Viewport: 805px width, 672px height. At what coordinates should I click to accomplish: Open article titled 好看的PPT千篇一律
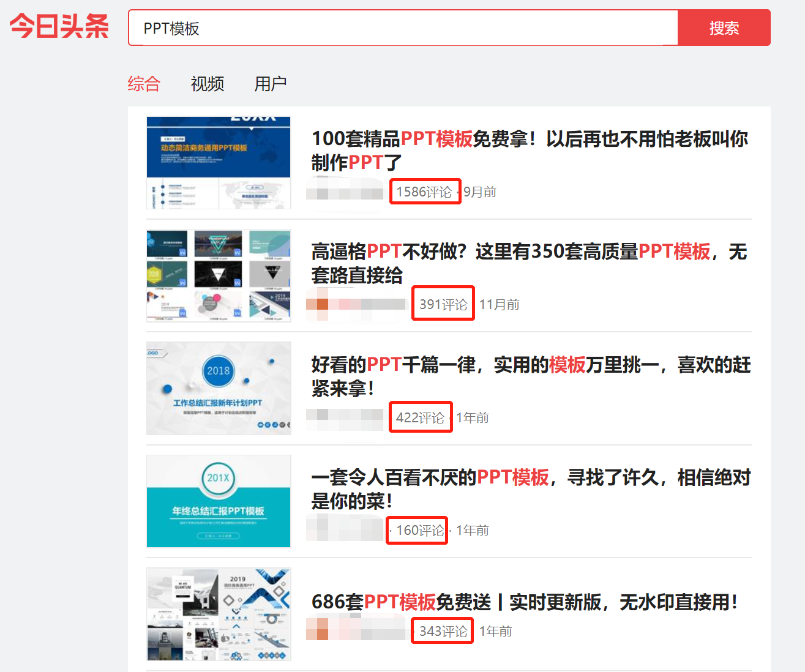[531, 376]
